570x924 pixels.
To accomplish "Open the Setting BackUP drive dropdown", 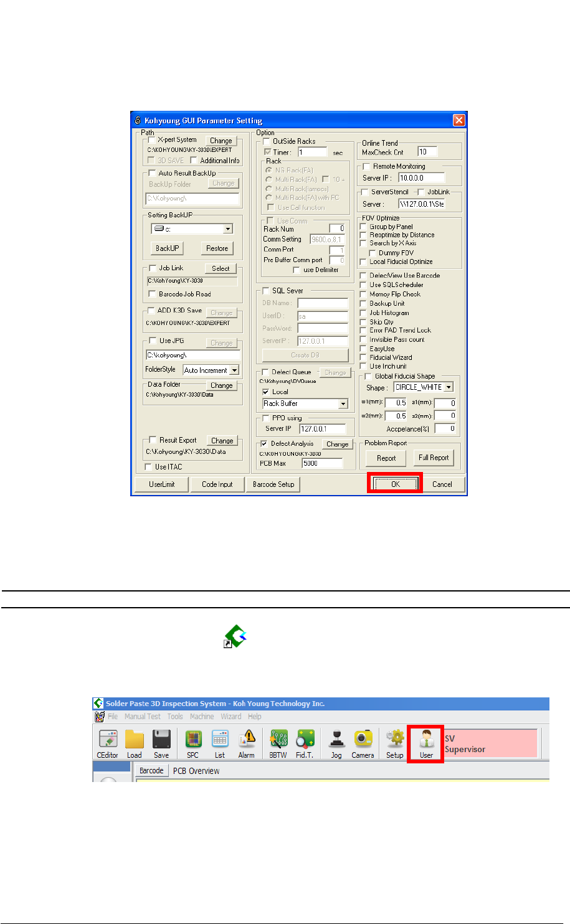I will (x=228, y=229).
